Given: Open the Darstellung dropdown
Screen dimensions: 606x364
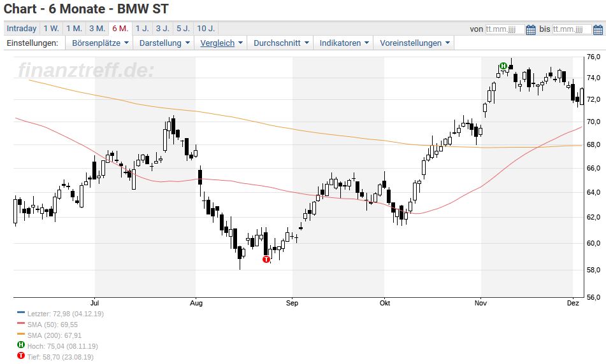Looking at the screenshot, I should [164, 43].
